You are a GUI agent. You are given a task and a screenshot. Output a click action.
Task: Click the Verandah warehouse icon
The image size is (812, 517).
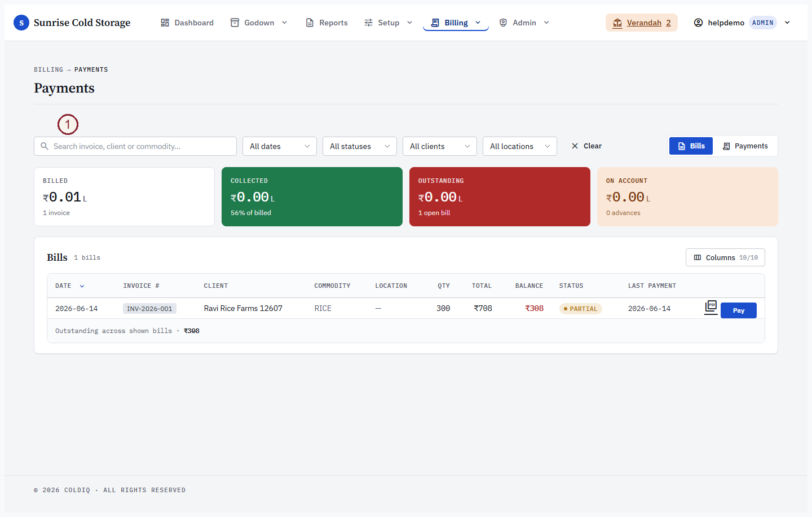click(x=617, y=23)
